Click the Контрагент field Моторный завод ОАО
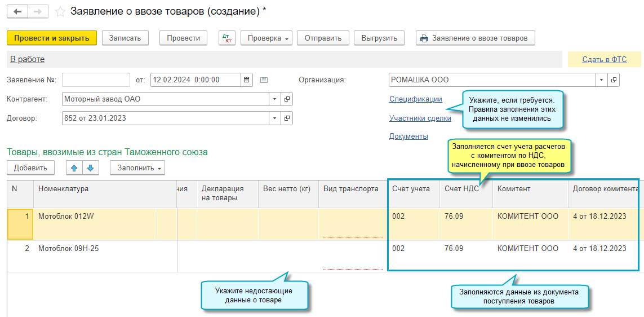The image size is (644, 317). tap(166, 99)
